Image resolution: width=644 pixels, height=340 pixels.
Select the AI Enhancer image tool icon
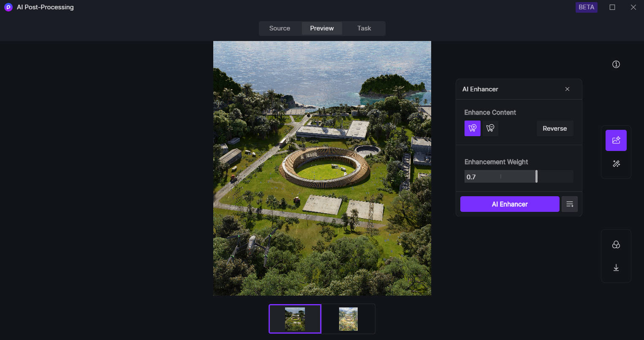click(616, 140)
